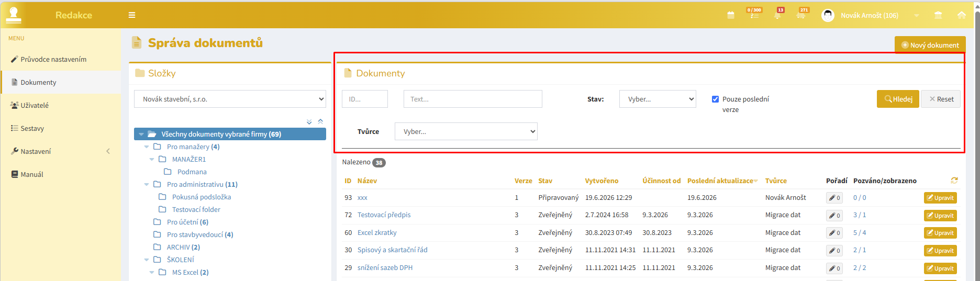980x281 pixels.
Task: Open the company dropdown Novák stavební, s.r.o.
Action: (x=230, y=99)
